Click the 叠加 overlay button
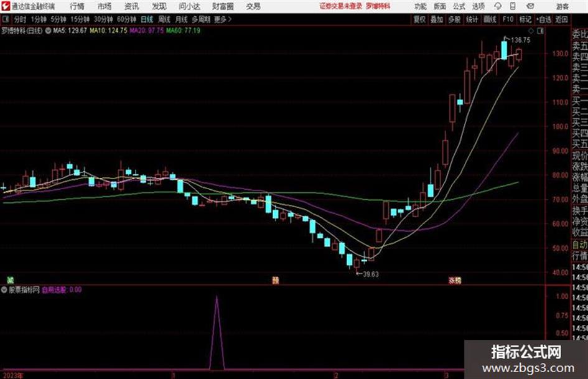This screenshot has height=379, width=588. click(437, 19)
